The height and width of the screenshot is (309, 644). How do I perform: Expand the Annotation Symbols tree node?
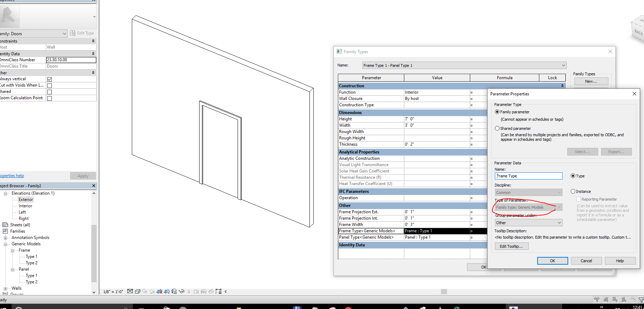(5, 238)
